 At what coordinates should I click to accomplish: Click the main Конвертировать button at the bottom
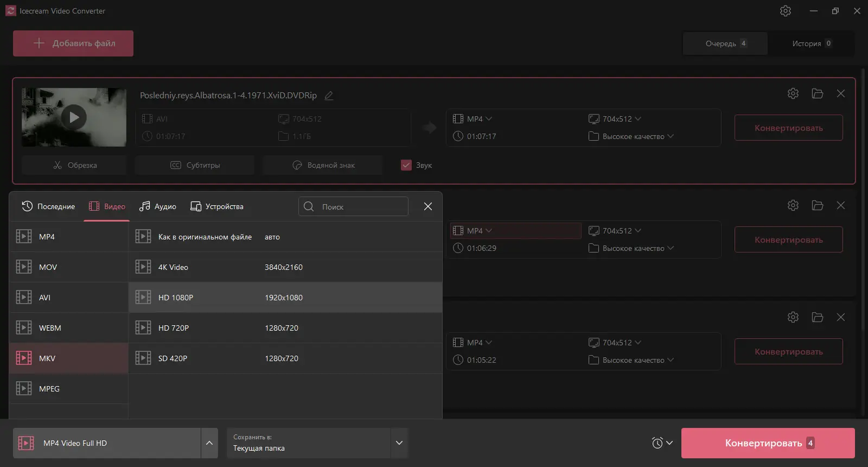768,443
